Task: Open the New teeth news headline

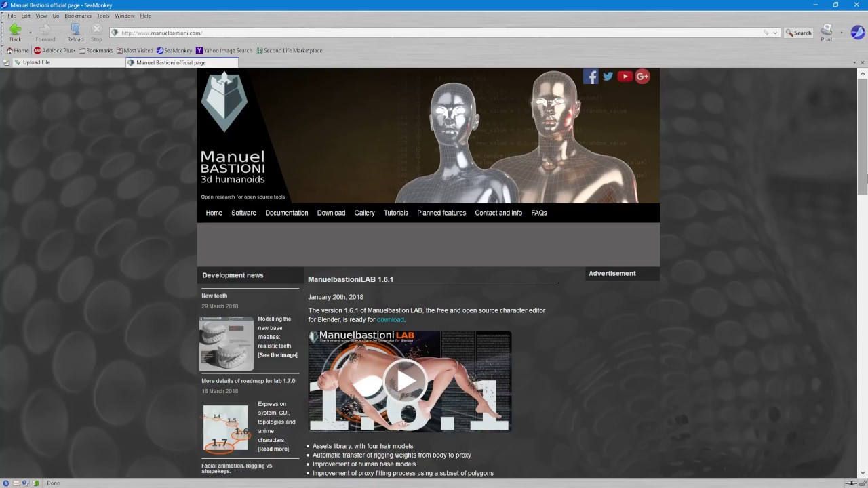Action: [214, 296]
